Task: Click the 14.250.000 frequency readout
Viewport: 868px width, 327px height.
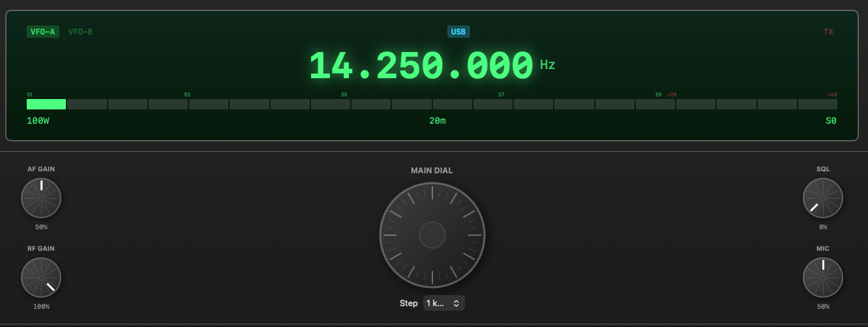Action: (421, 66)
